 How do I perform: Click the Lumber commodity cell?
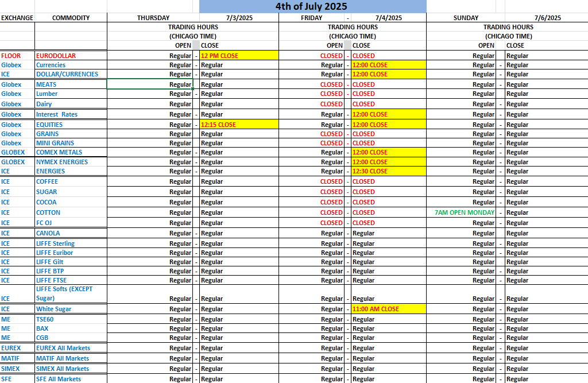[x=71, y=94]
